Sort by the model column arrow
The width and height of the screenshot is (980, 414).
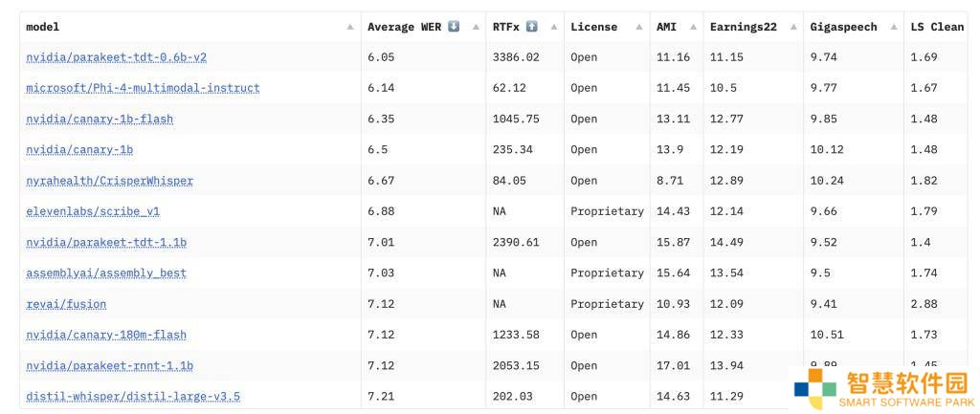pyautogui.click(x=350, y=27)
